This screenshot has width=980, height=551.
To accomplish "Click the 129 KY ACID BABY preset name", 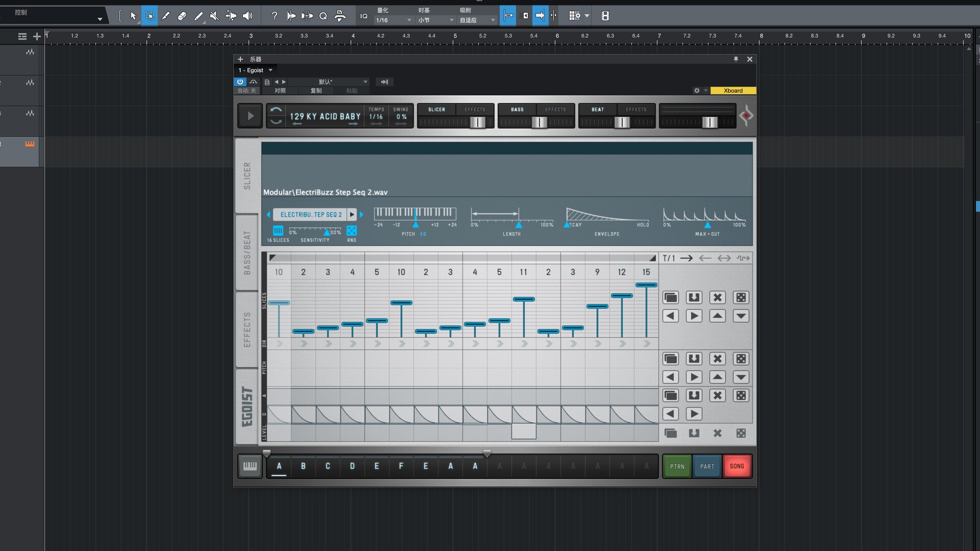I will (325, 116).
